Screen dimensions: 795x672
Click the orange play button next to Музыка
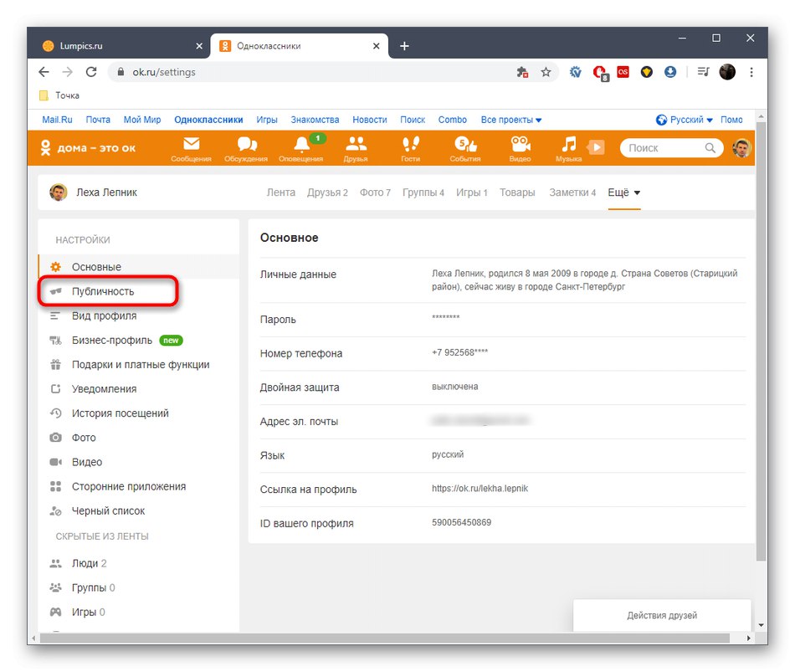point(596,147)
